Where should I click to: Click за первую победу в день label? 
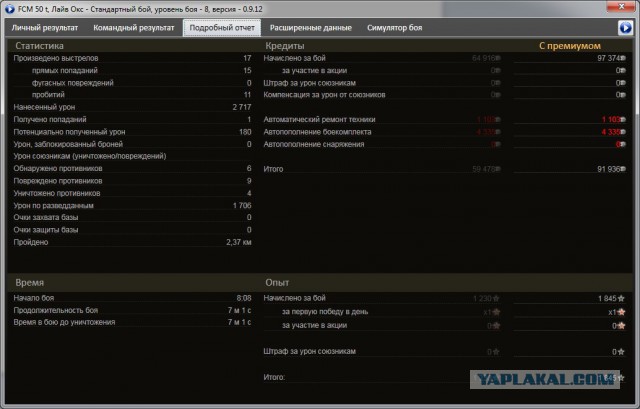click(x=324, y=311)
